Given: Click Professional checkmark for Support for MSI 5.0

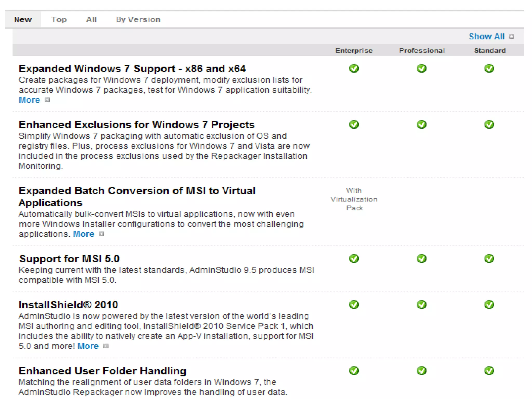Looking at the screenshot, I should click(421, 258).
